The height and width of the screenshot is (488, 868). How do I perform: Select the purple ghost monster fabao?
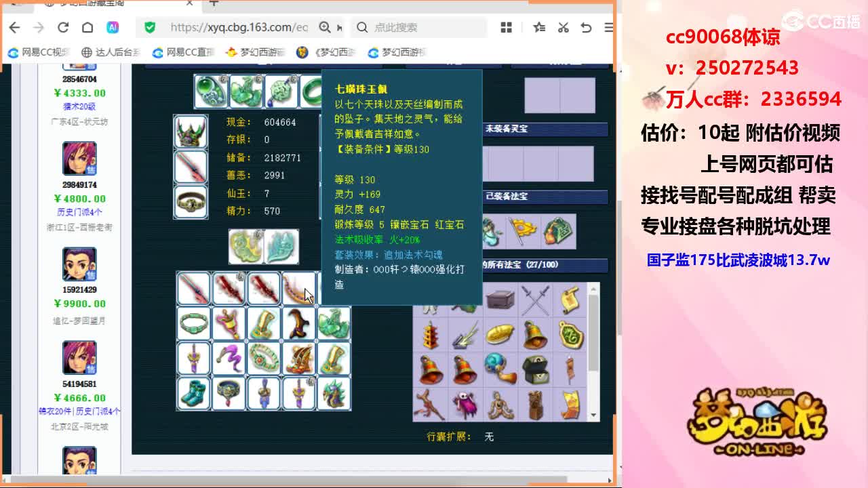click(466, 404)
